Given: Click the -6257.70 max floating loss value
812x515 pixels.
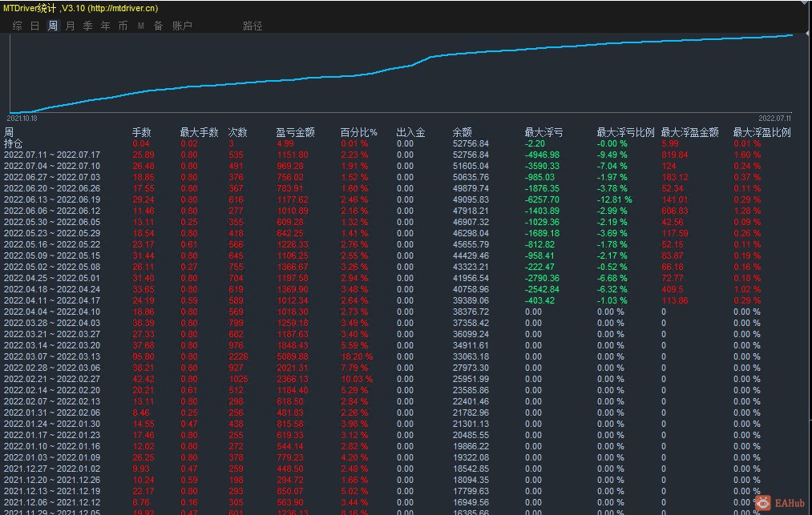Looking at the screenshot, I should tap(542, 199).
